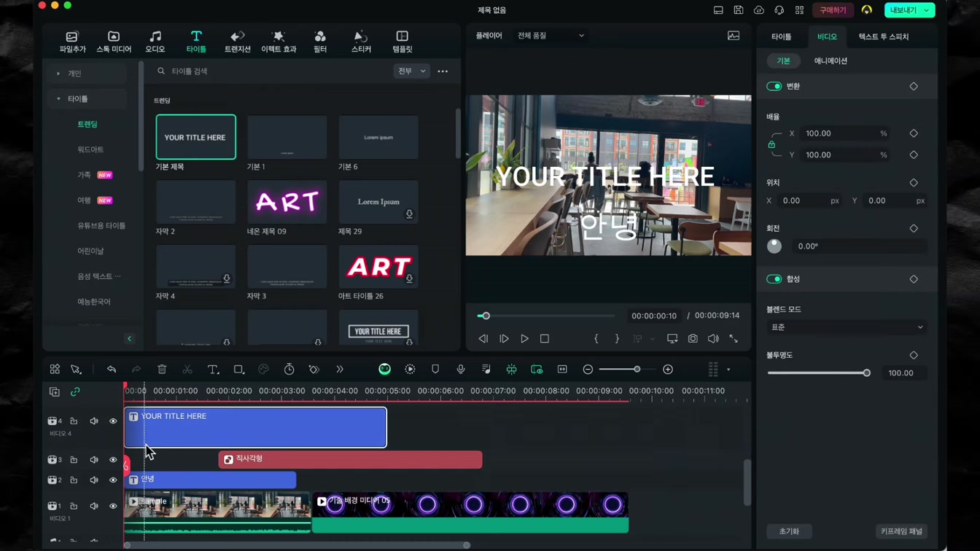Select 유튜브용 타이틀 category
The height and width of the screenshot is (551, 980).
point(101,226)
